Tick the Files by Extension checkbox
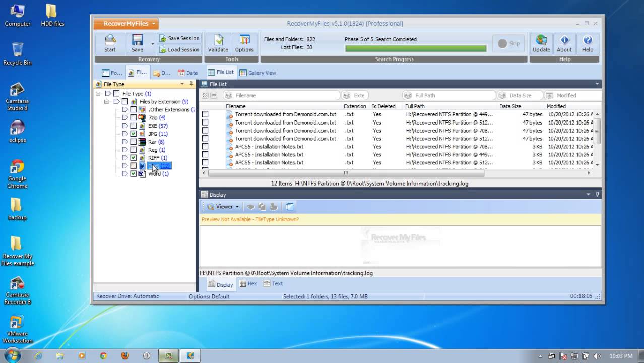This screenshot has height=363, width=644. (124, 101)
